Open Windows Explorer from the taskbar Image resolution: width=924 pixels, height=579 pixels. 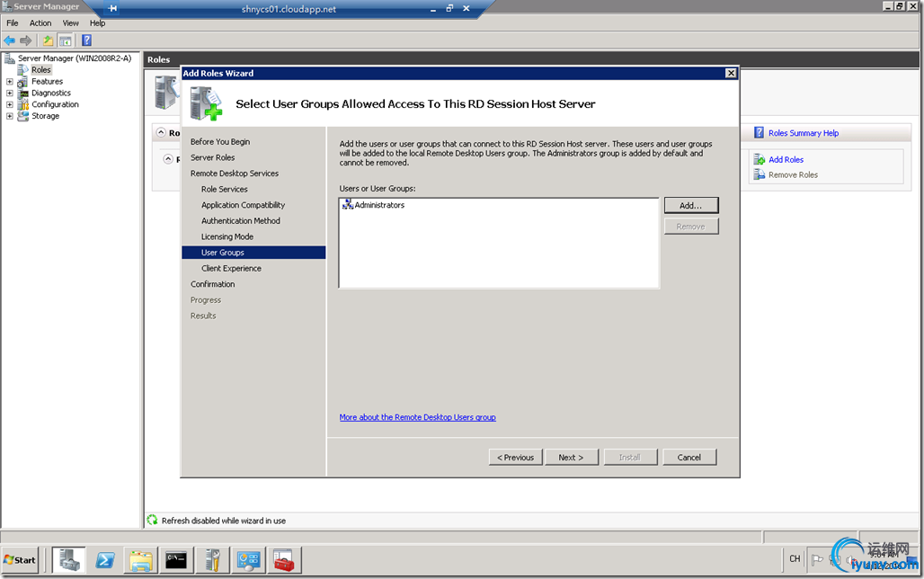[141, 560]
